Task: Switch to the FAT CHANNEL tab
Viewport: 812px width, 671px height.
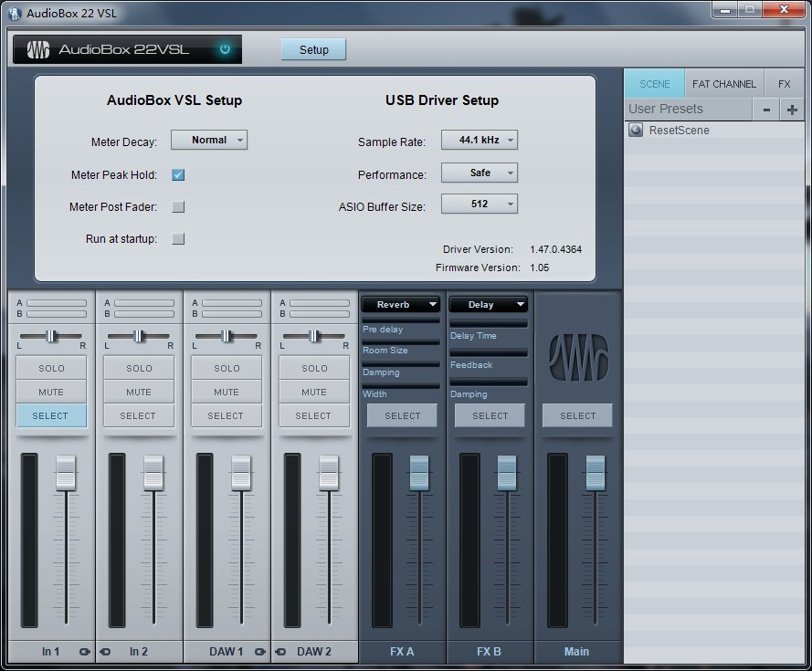Action: 724,84
